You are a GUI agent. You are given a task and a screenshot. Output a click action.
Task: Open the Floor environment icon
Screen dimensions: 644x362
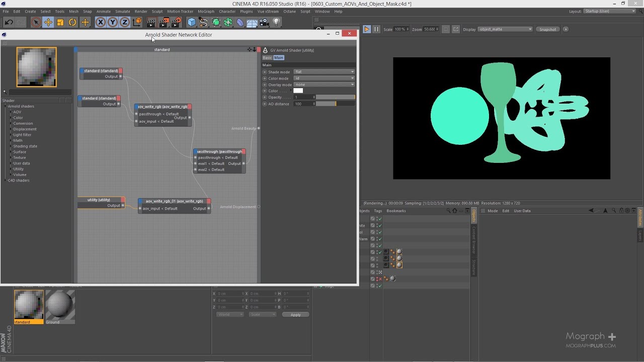252,22
